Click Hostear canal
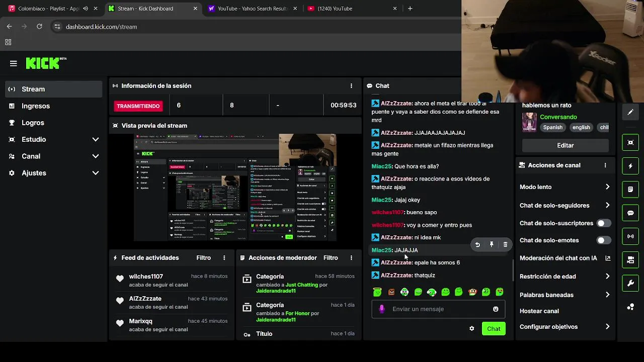644x362 pixels. point(539,311)
